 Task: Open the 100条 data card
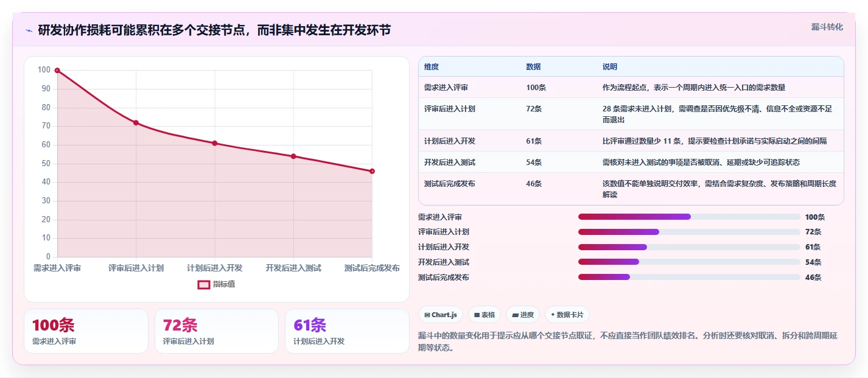pos(86,331)
